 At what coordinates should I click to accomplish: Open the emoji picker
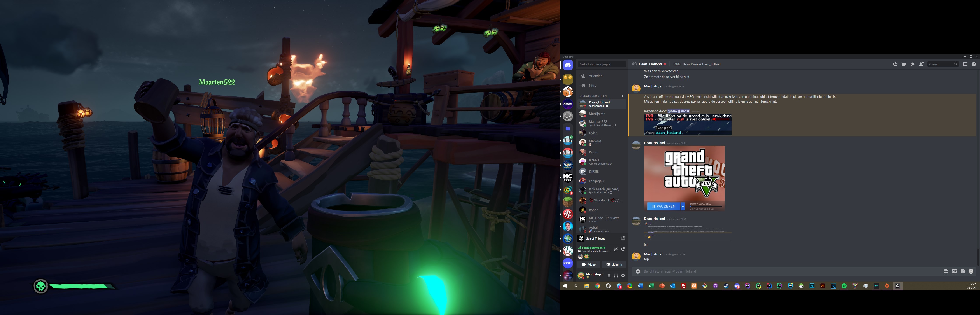coord(971,271)
